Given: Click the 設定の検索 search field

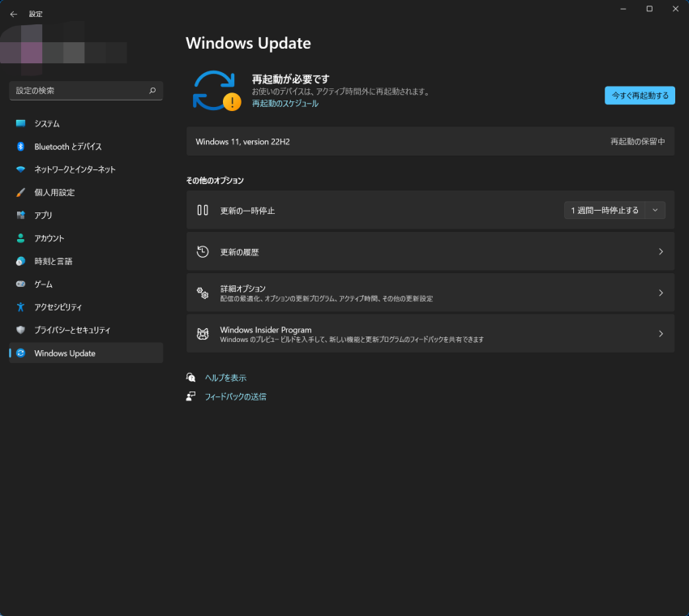Looking at the screenshot, I should [x=86, y=91].
